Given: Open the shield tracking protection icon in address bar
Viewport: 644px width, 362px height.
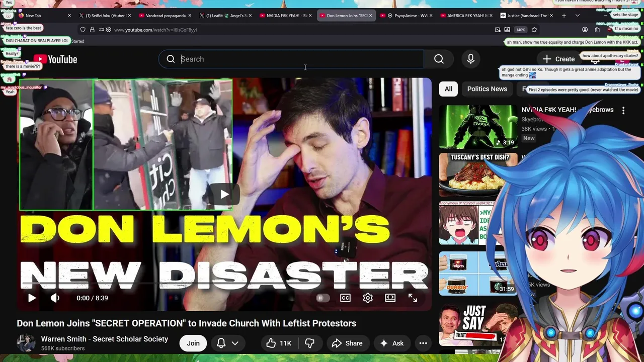Looking at the screenshot, I should [x=83, y=30].
